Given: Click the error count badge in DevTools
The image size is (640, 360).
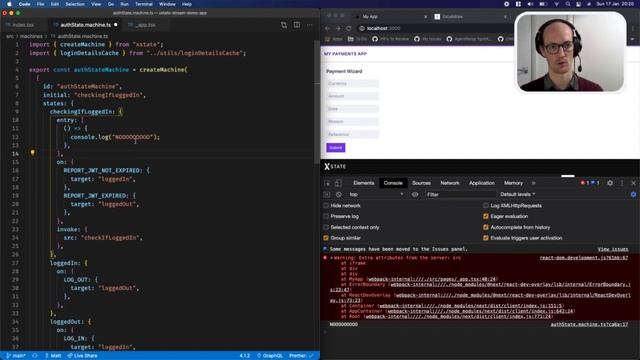Looking at the screenshot, I should pyautogui.click(x=585, y=183).
